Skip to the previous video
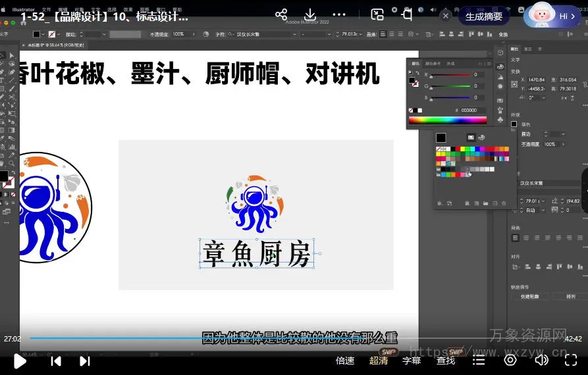This screenshot has width=588, height=375. point(56,361)
